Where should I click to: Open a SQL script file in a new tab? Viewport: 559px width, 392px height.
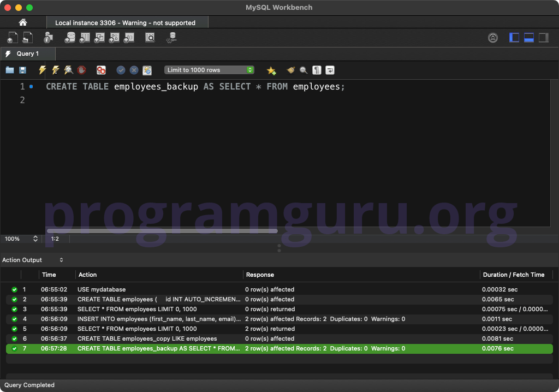click(x=27, y=38)
